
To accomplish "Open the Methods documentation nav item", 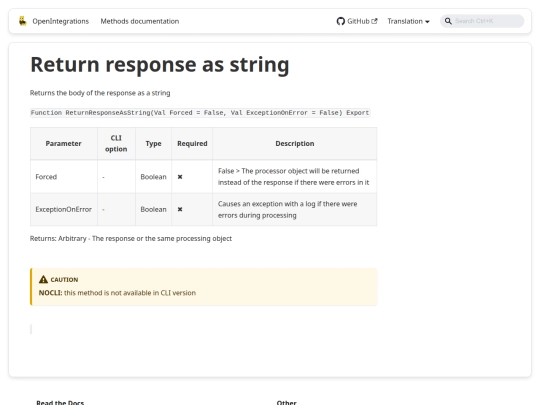I will coord(140,21).
